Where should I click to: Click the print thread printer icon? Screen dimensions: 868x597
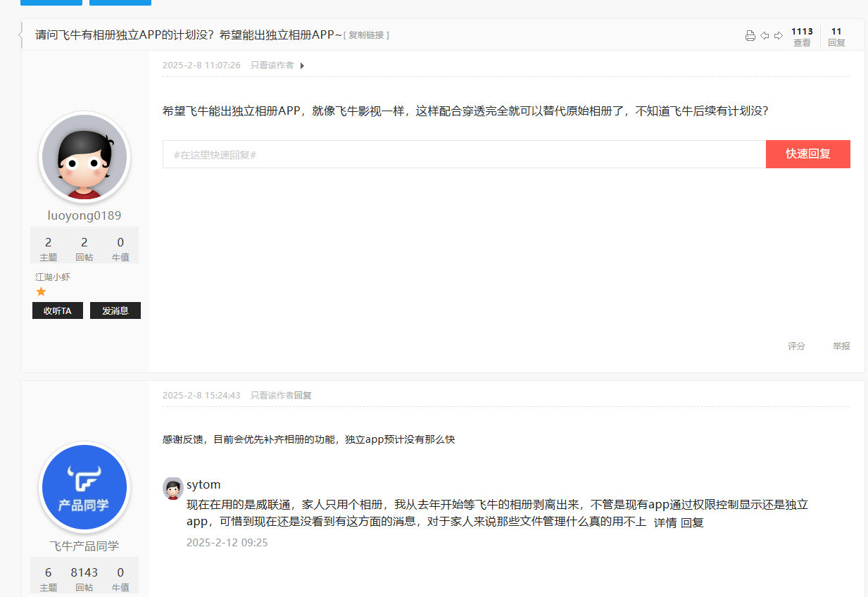pyautogui.click(x=750, y=36)
